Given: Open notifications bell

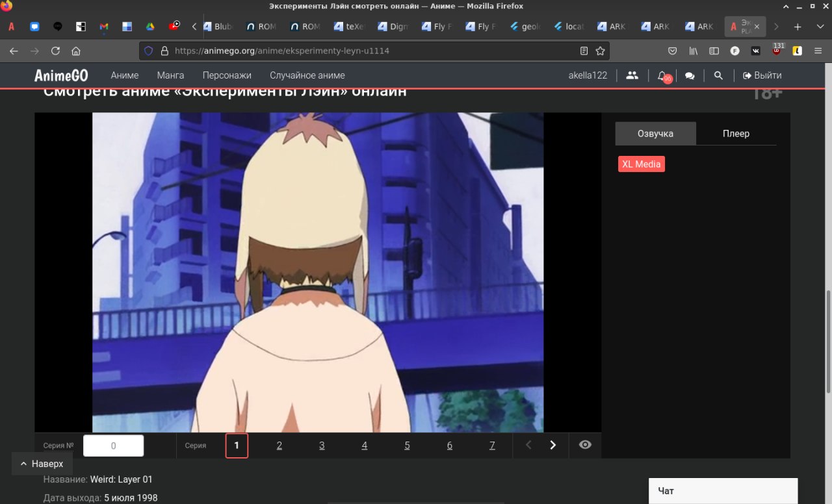Looking at the screenshot, I should [662, 75].
